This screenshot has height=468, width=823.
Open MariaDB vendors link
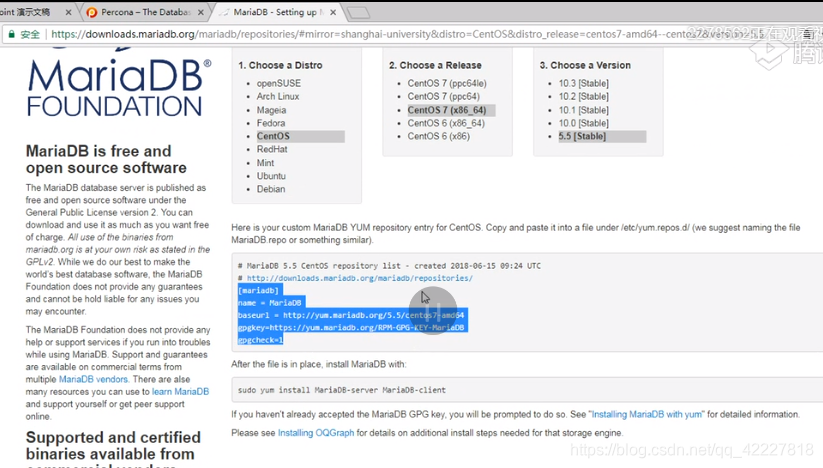point(93,379)
